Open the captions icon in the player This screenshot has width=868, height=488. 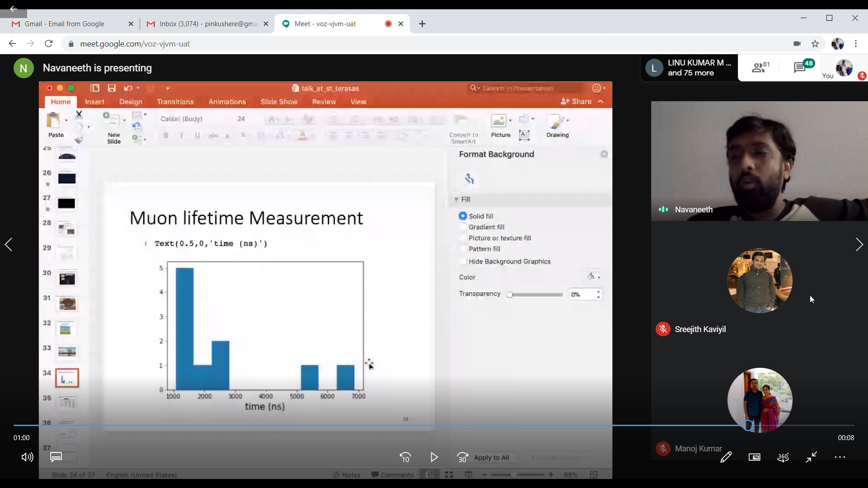56,457
